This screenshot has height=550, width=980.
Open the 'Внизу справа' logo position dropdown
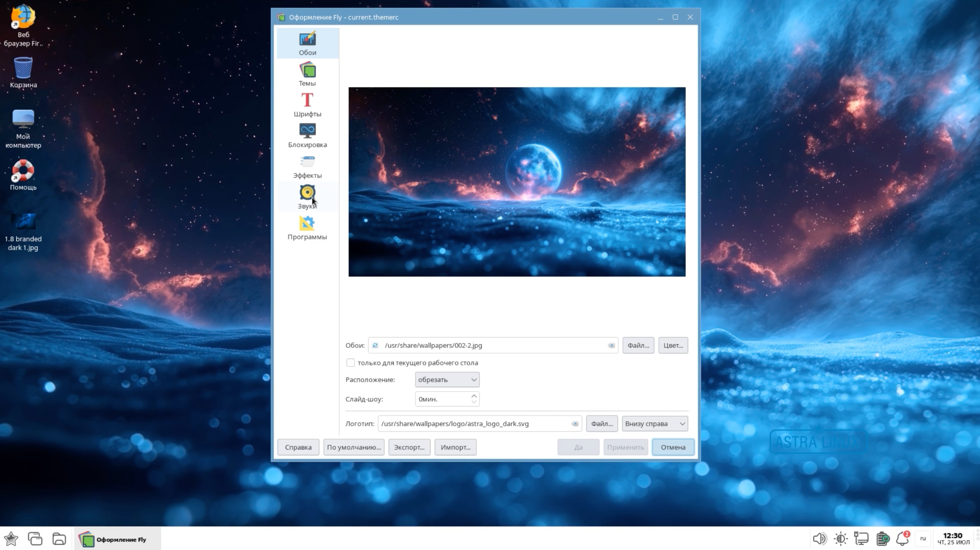pyautogui.click(x=655, y=424)
